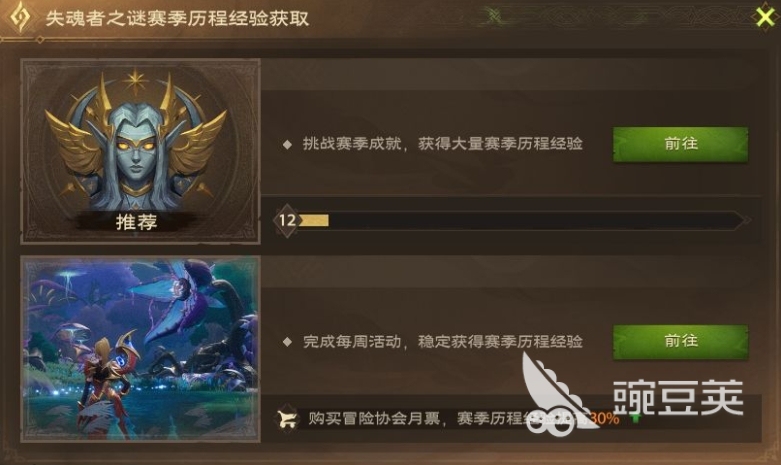Click the gold filled segment of the progress bar
Screen dimensions: 781x465
click(x=314, y=220)
